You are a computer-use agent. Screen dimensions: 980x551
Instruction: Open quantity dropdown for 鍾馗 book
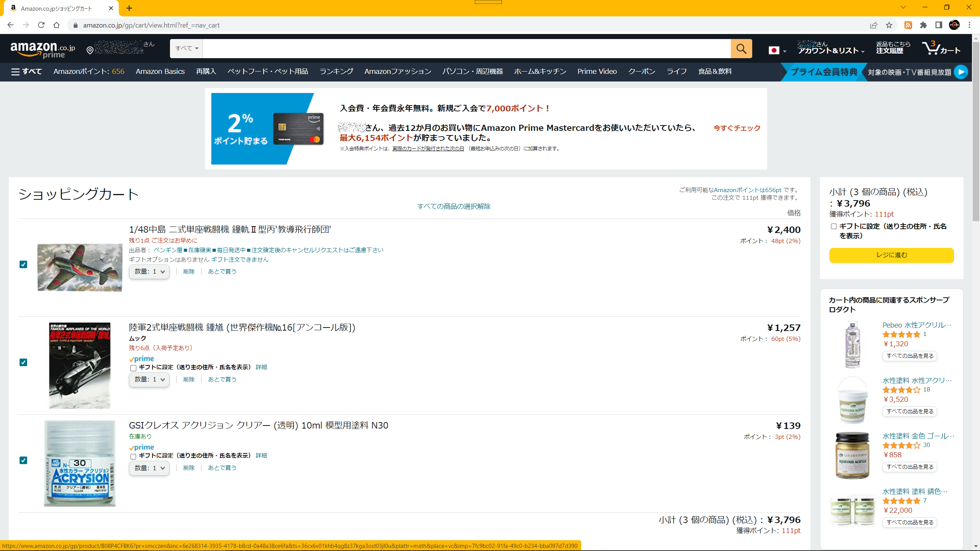point(149,380)
